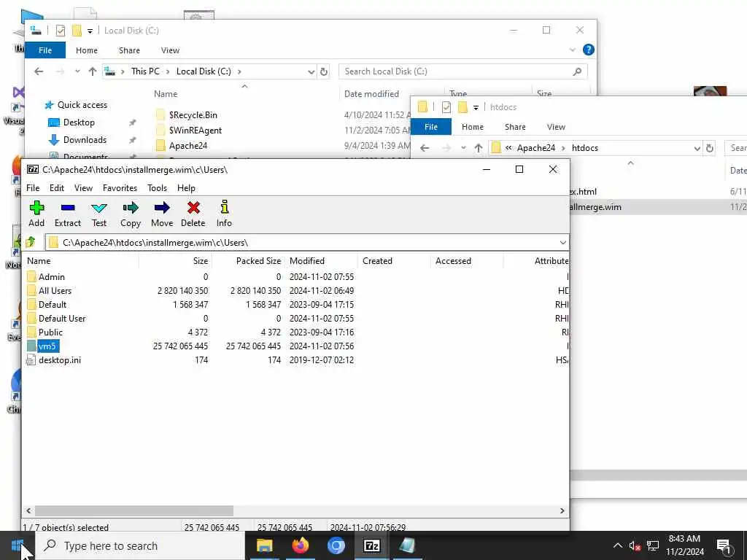Select Apache24 folder in Local Disk window
Image resolution: width=747 pixels, height=560 pixels.
click(187, 146)
